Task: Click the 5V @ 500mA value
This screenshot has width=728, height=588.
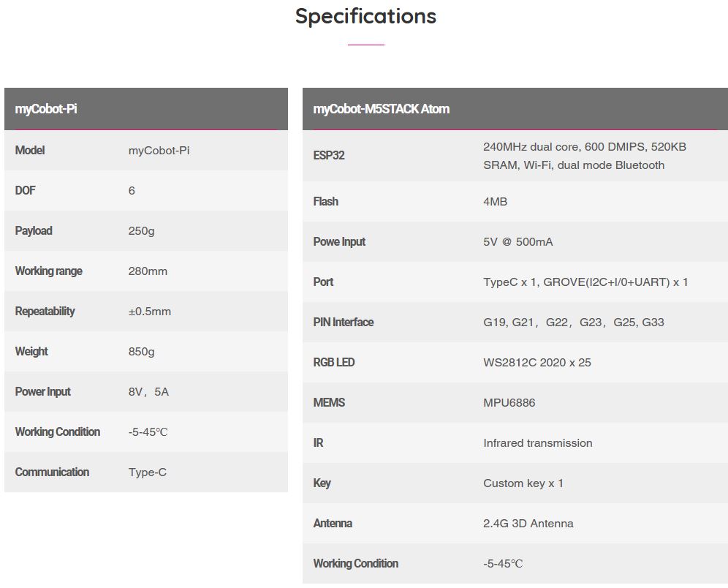Action: pos(517,242)
